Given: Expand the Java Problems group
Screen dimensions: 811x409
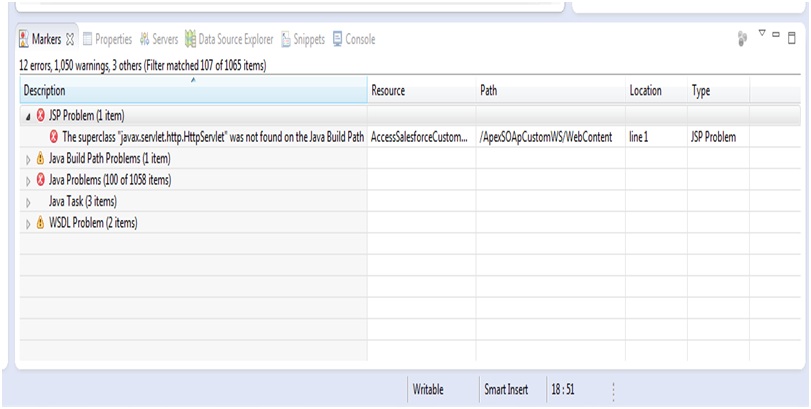Looking at the screenshot, I should pyautogui.click(x=28, y=181).
